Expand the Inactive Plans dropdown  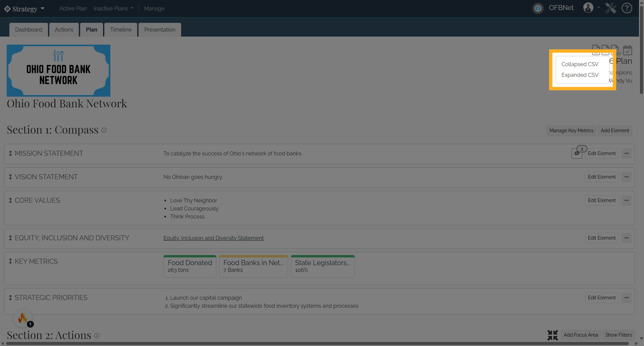point(113,8)
